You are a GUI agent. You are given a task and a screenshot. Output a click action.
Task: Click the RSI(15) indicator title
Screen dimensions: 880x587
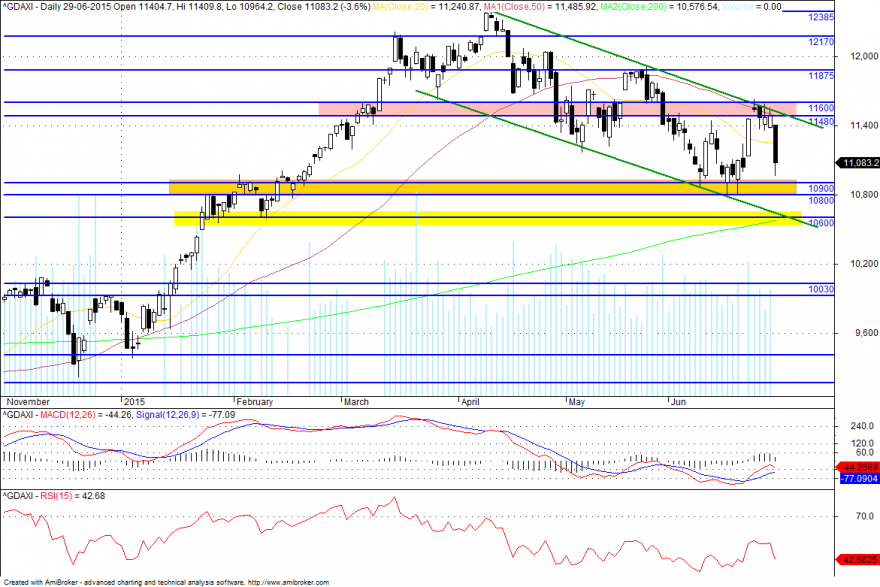[56, 496]
